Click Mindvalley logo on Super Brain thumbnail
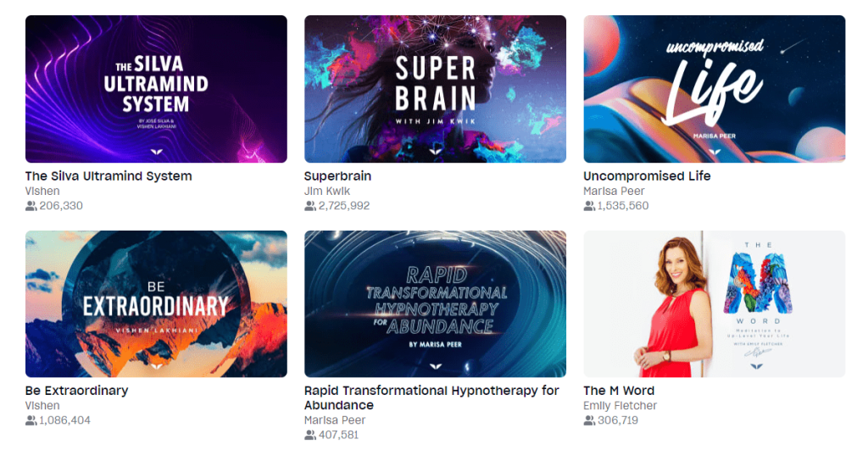868x456 pixels. (x=435, y=151)
